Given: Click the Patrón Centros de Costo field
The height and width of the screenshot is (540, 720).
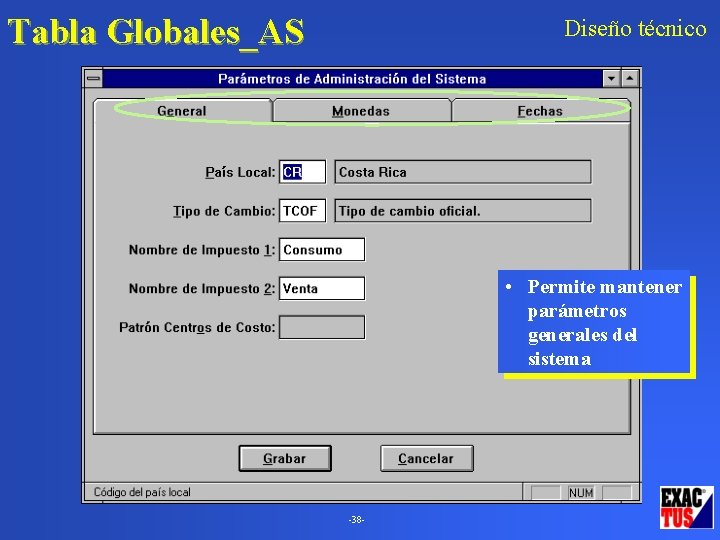Looking at the screenshot, I should (x=322, y=327).
